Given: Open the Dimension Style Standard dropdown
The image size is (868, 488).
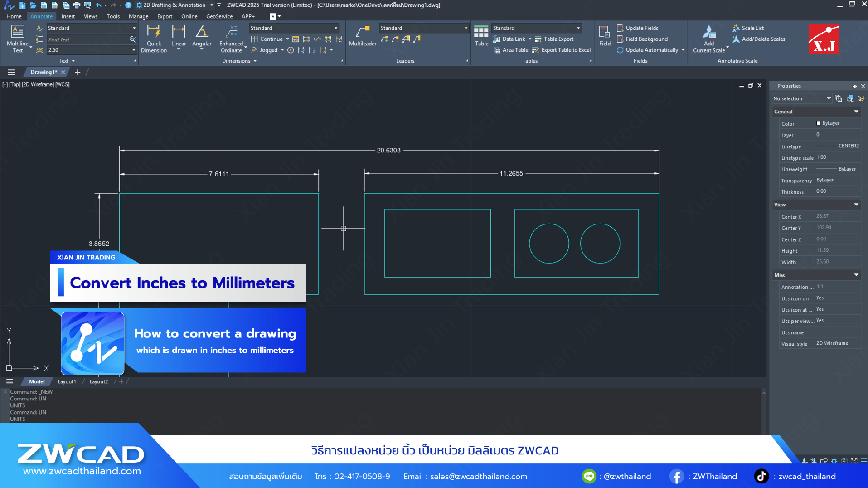Looking at the screenshot, I should (x=336, y=28).
